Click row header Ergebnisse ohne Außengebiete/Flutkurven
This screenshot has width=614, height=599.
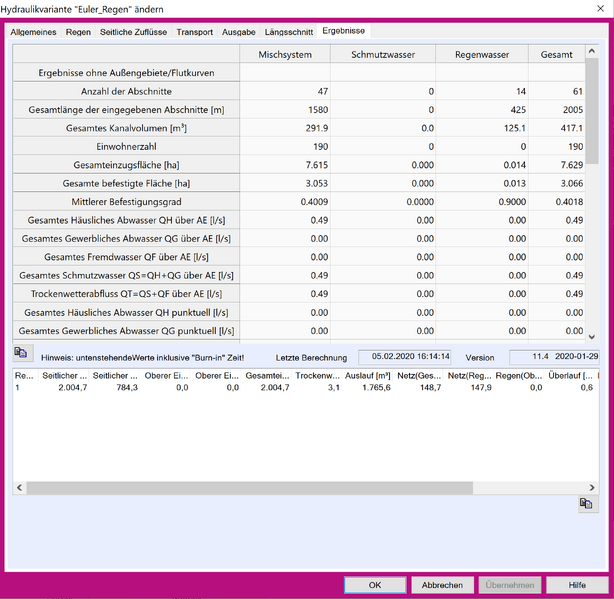coord(126,73)
